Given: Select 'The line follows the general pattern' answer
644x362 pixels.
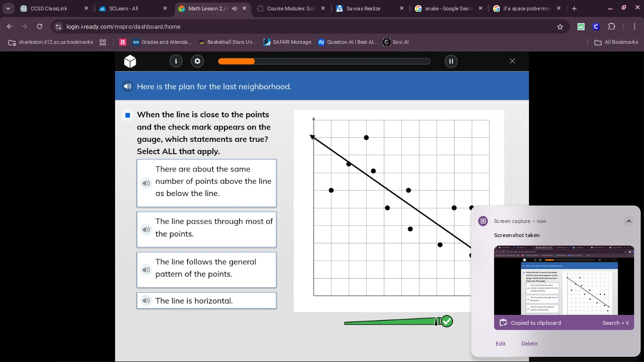Looking at the screenshot, I should tap(213, 268).
